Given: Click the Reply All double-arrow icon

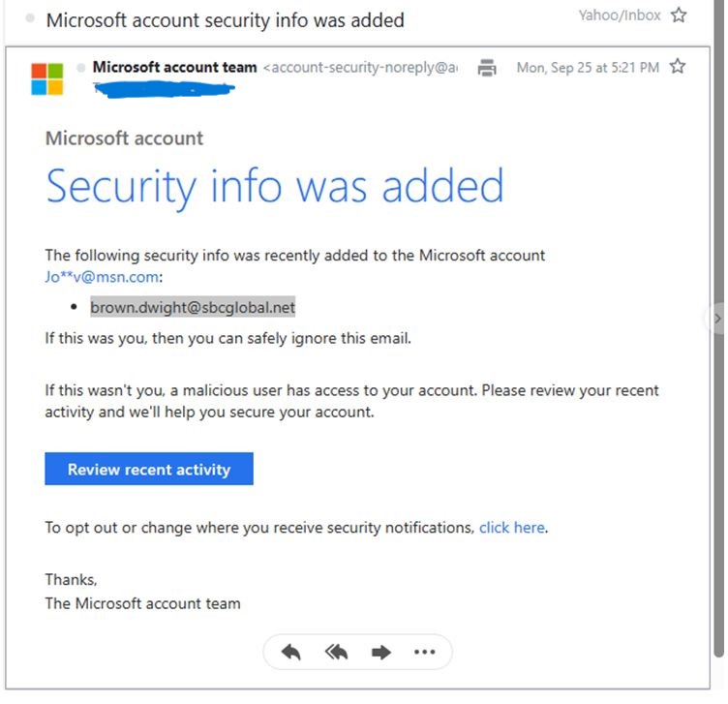Looking at the screenshot, I should click(x=336, y=653).
